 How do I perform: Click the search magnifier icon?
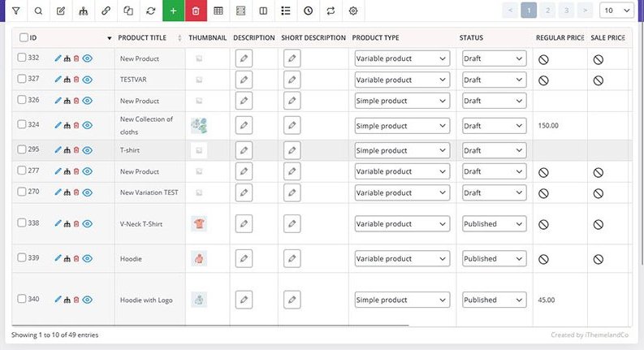(38, 11)
